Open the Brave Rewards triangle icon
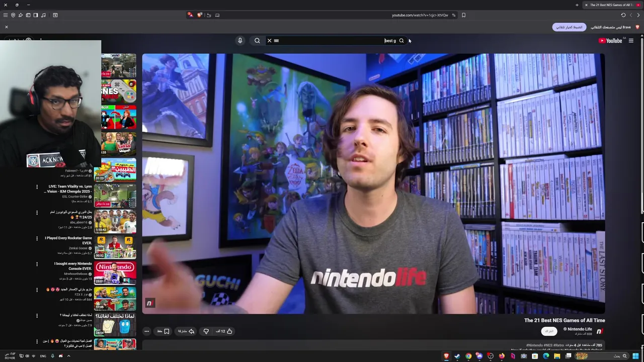 point(190,15)
